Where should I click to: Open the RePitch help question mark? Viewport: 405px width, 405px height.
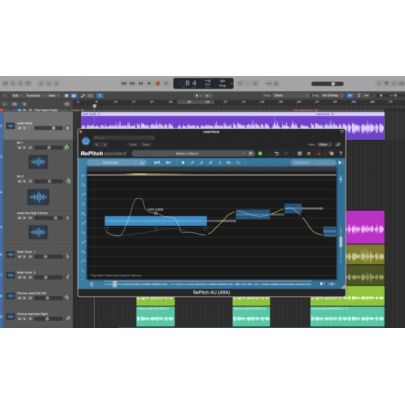(340, 153)
